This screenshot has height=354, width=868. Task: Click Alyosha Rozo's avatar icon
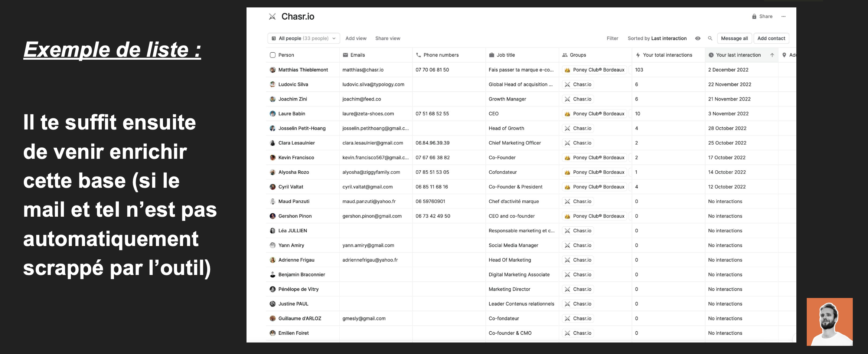(x=273, y=172)
